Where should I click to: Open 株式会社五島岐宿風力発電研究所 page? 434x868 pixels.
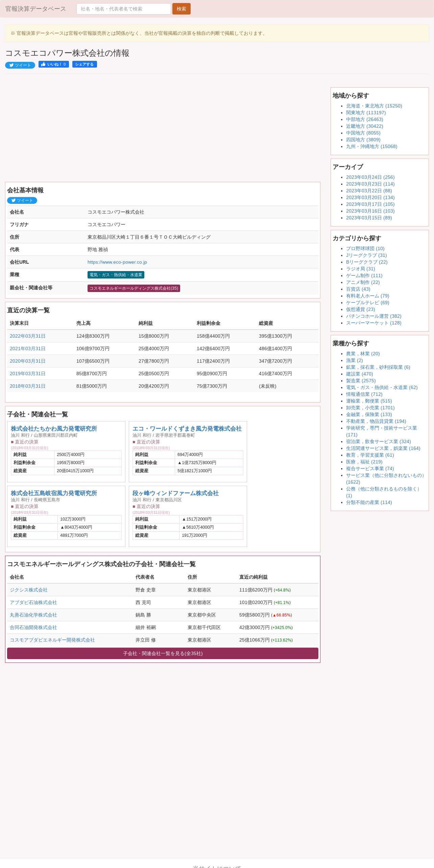54,493
